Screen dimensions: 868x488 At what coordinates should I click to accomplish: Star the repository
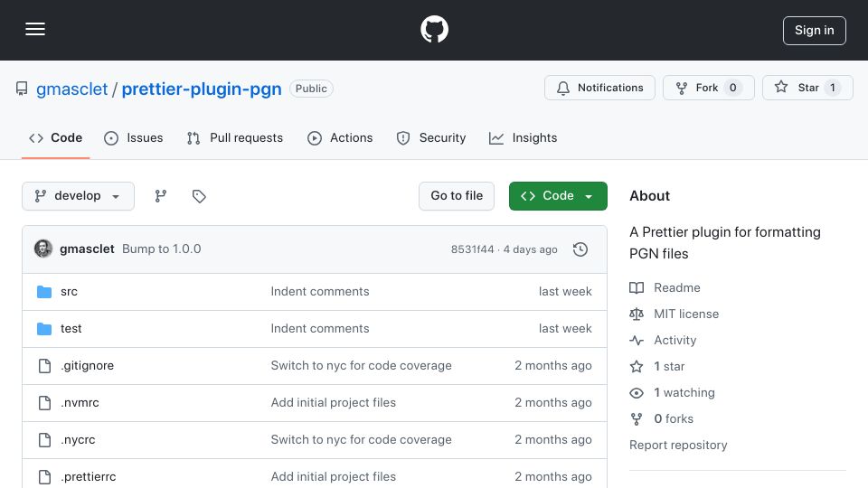(x=807, y=88)
